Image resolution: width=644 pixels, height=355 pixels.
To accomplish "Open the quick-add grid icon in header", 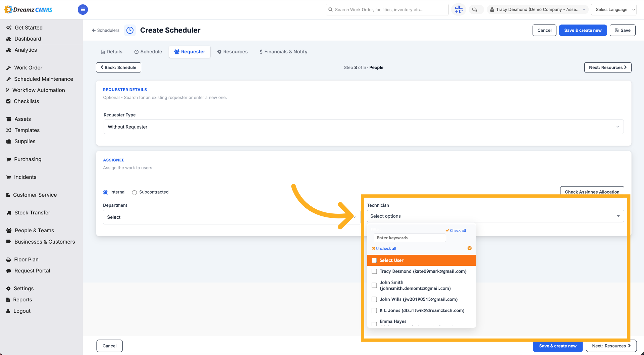I will click(459, 9).
